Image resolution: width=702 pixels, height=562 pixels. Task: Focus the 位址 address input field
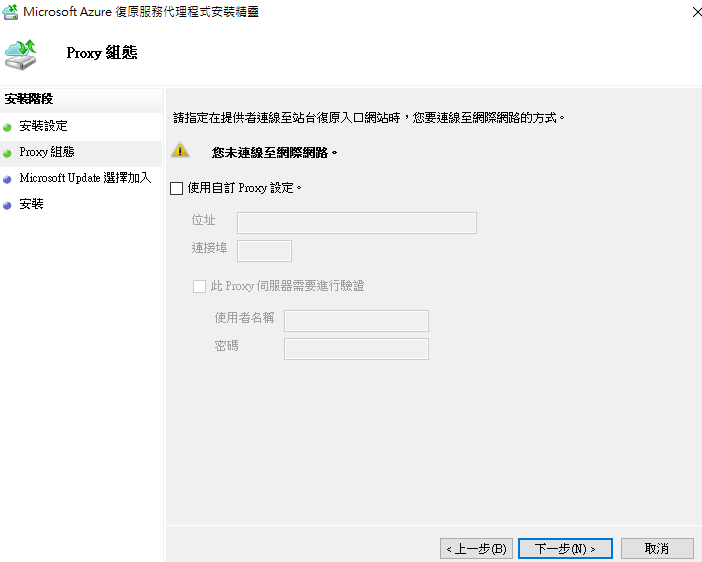tap(357, 223)
